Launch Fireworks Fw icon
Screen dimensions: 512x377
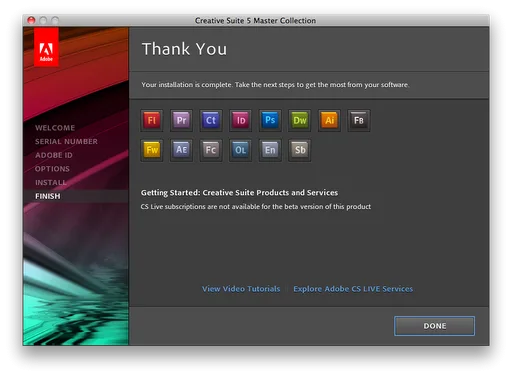pyautogui.click(x=152, y=150)
